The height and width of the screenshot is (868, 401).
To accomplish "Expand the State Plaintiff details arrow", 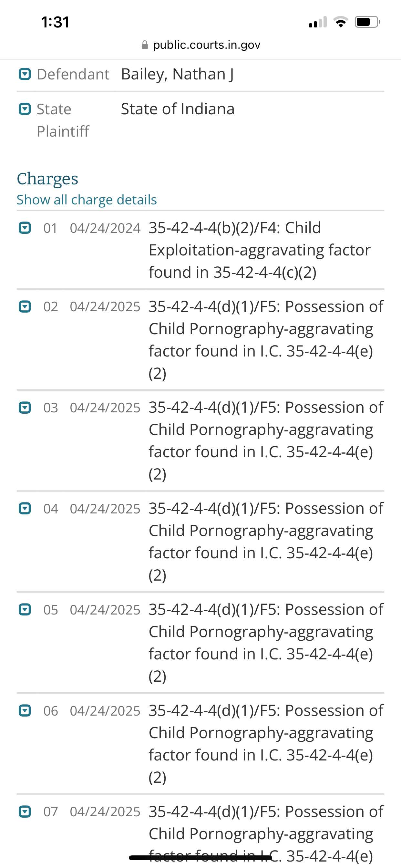I will 25,109.
